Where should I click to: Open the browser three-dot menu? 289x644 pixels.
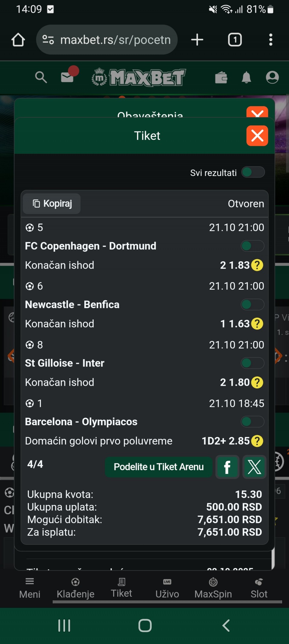pyautogui.click(x=271, y=40)
